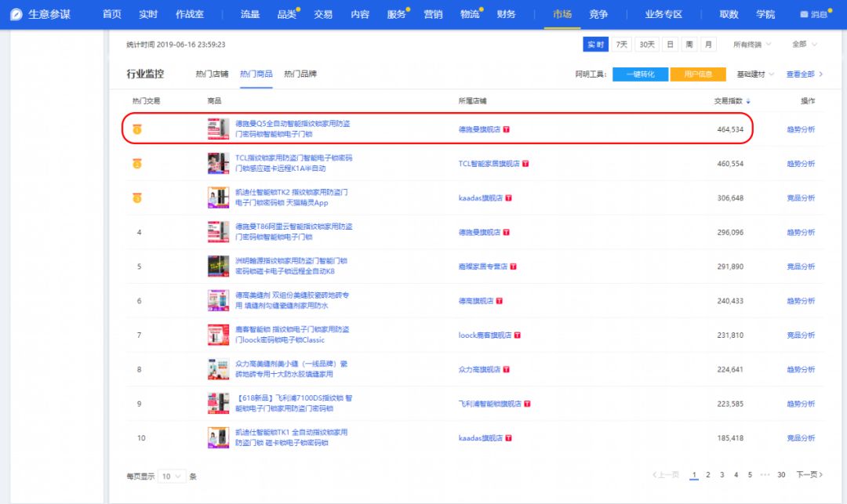Click the Tmall badge next to 德施曼旗舰店 in row 1

[x=506, y=129]
